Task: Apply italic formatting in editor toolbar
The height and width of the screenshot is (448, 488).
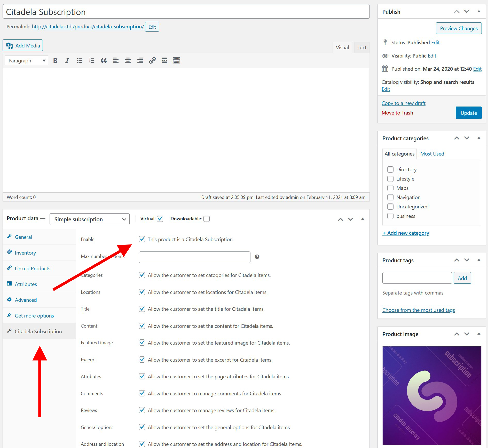Action: (x=67, y=61)
